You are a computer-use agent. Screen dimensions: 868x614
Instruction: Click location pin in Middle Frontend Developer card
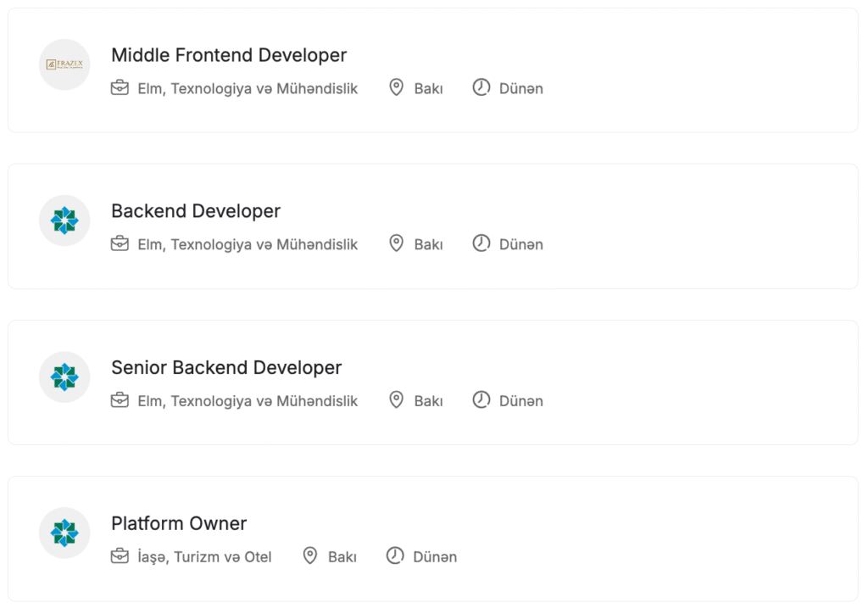pyautogui.click(x=396, y=87)
